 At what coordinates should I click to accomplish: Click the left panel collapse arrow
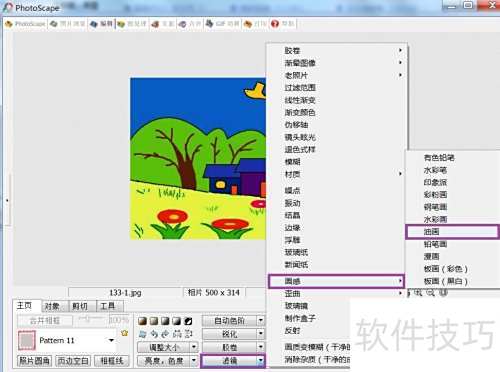[7, 200]
